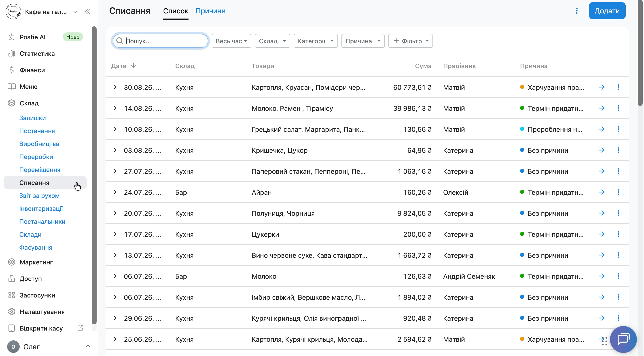Screen dimensions: 644x356
Task: Switch to the Причини tab
Action: tap(210, 11)
